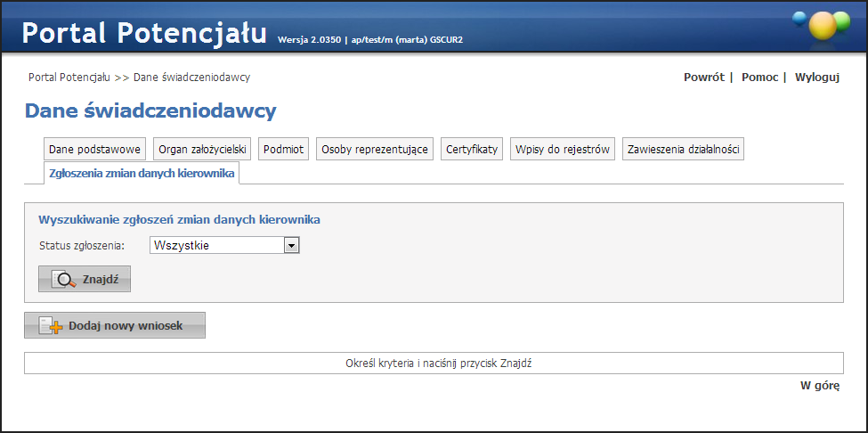The height and width of the screenshot is (433, 868).
Task: Click the magnifier icon on Znajdź button
Action: pyautogui.click(x=66, y=279)
